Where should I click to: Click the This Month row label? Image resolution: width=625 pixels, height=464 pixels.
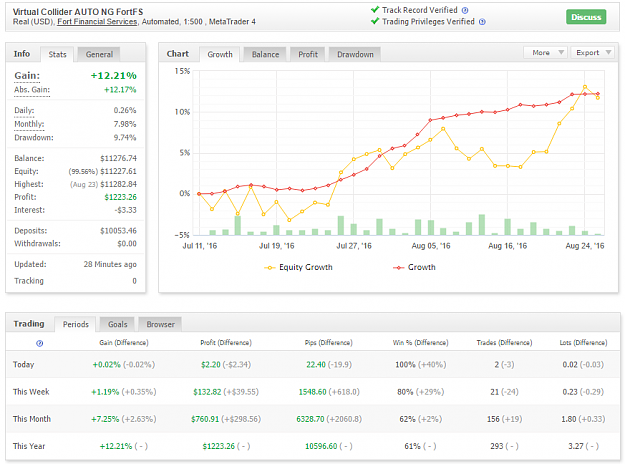tap(32, 419)
